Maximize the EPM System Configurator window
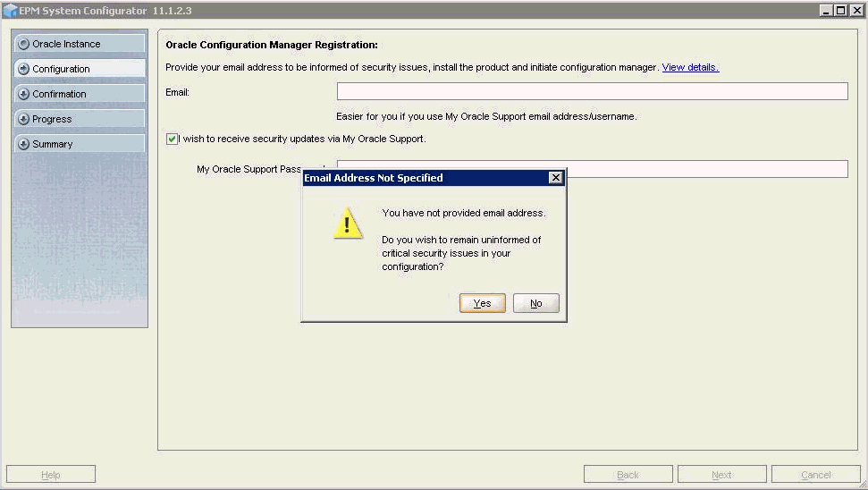The height and width of the screenshot is (490, 868). tap(840, 11)
